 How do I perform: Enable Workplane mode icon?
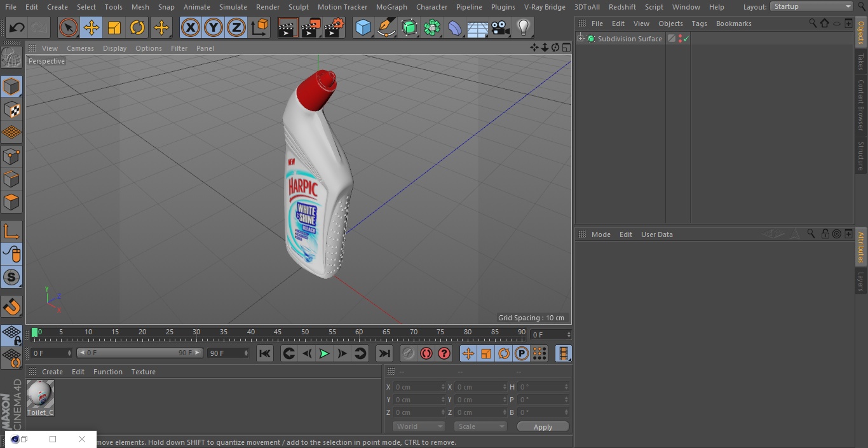pos(11,133)
